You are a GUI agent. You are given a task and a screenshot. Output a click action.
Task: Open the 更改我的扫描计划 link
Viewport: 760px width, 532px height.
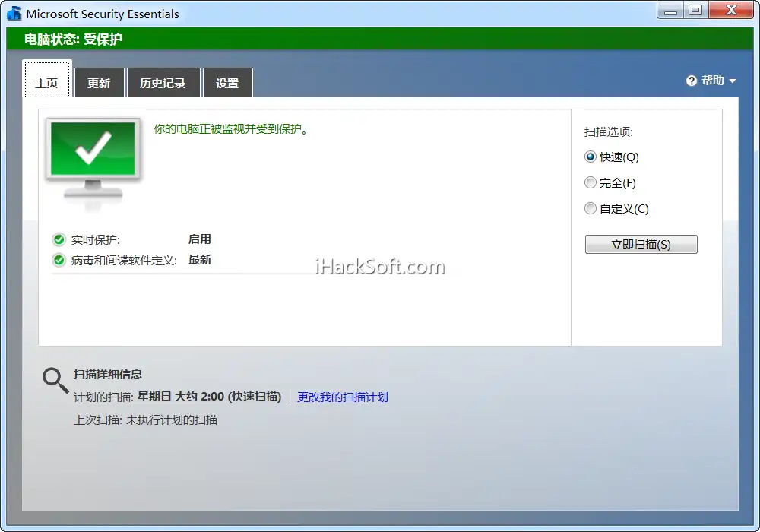point(342,397)
